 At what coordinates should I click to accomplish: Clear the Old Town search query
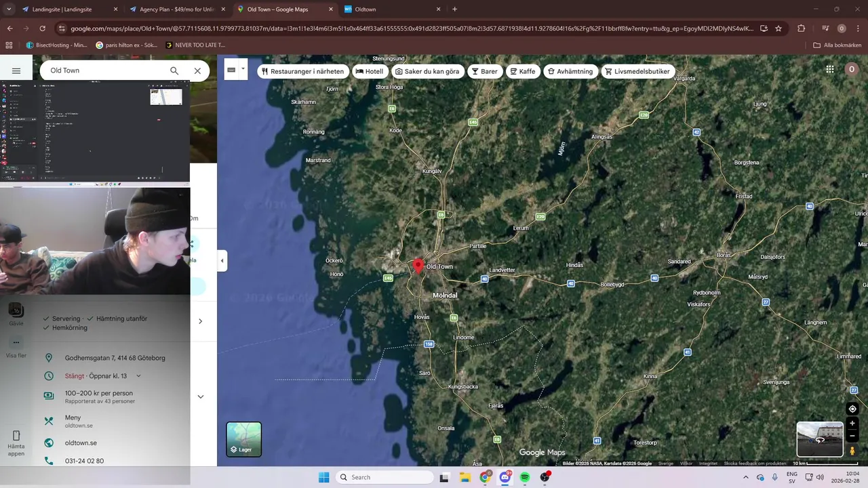(197, 70)
